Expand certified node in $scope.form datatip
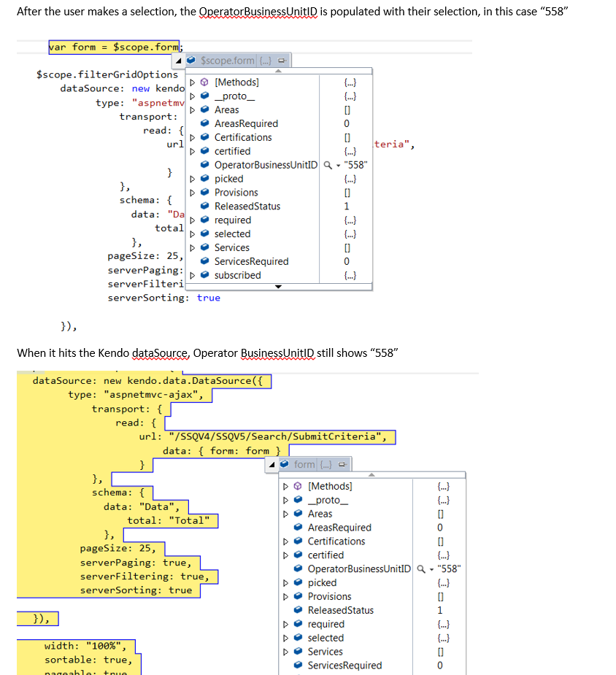Screen dimensions: 616x675 tap(193, 151)
